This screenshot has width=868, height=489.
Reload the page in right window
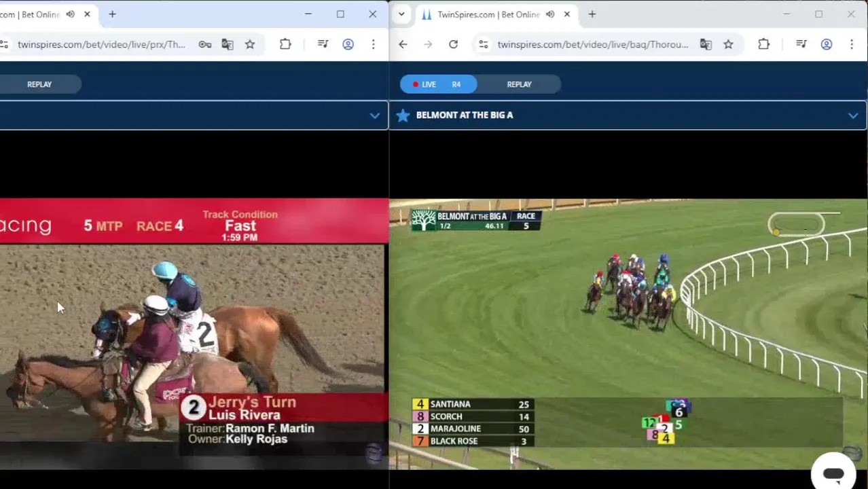tap(453, 45)
